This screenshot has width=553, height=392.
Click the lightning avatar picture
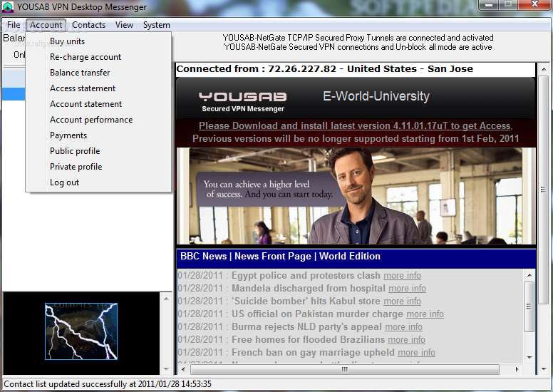pos(81,331)
